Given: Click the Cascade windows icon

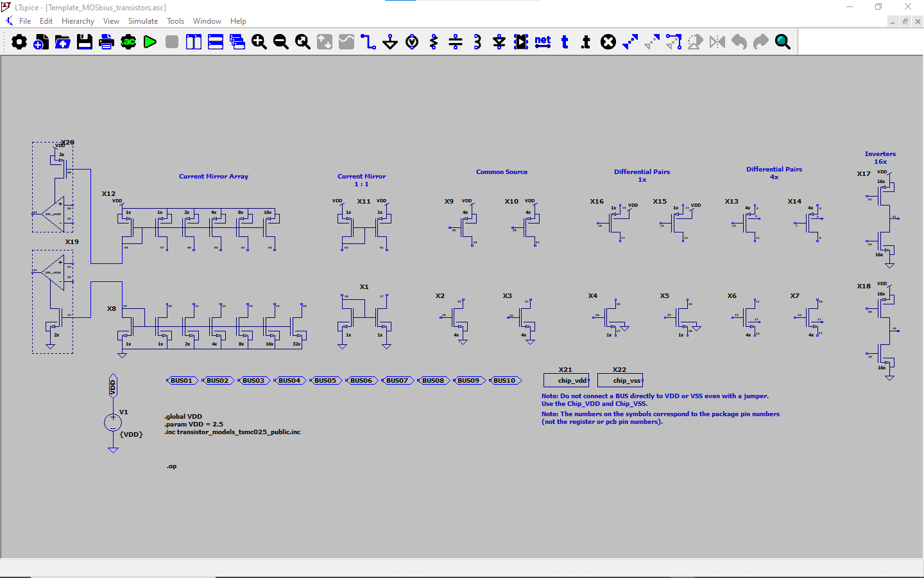Looking at the screenshot, I should click(x=237, y=42).
